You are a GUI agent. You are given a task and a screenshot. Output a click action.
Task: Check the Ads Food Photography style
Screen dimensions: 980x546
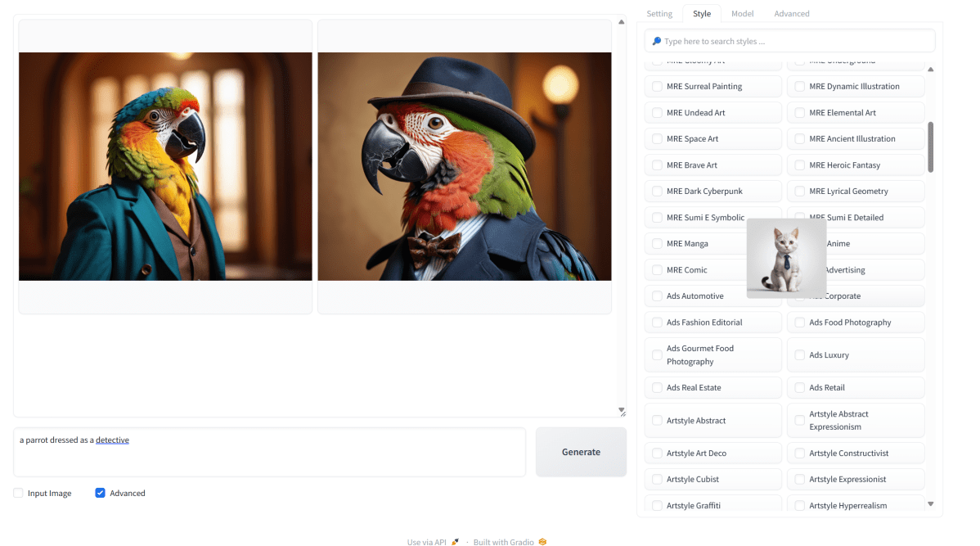coord(800,323)
